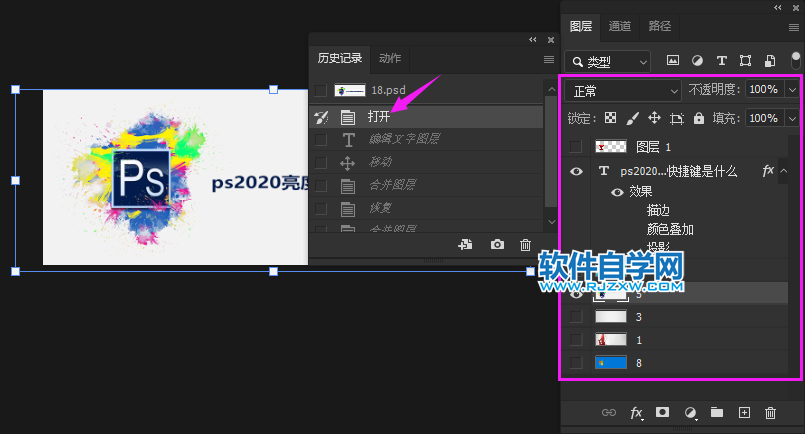Select 移动 history state
The width and height of the screenshot is (805, 434).
[426, 162]
